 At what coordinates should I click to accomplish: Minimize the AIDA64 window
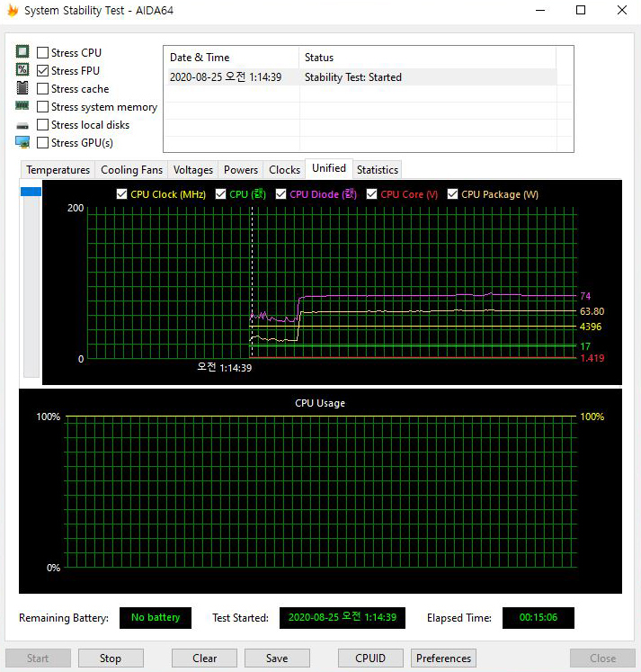(540, 10)
